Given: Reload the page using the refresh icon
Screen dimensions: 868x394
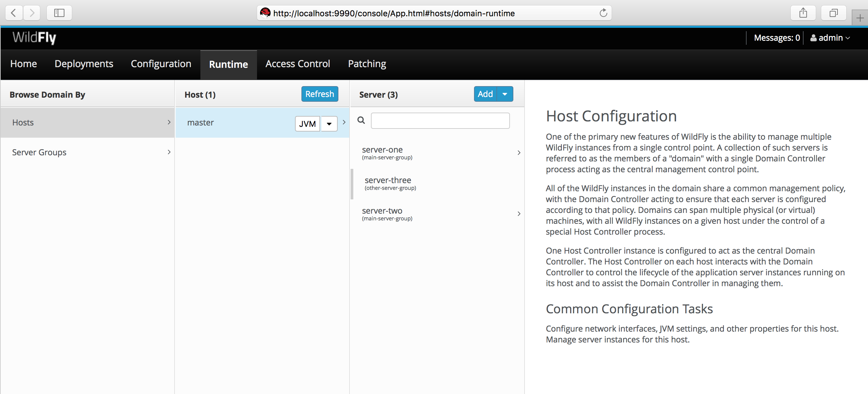Looking at the screenshot, I should tap(603, 13).
